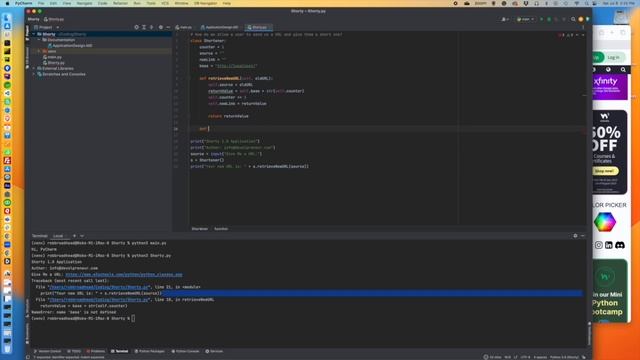Open Instagram icon in browser page

(x=598, y=245)
